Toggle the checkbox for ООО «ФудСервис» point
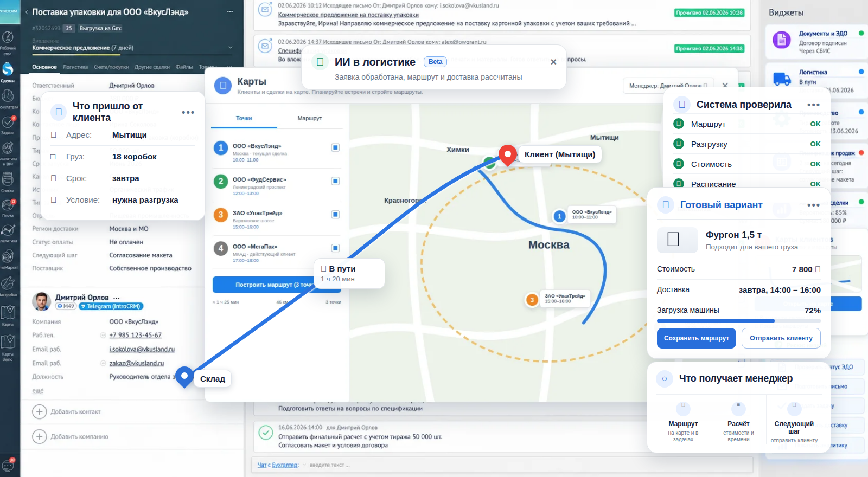The height and width of the screenshot is (477, 868). (335, 181)
